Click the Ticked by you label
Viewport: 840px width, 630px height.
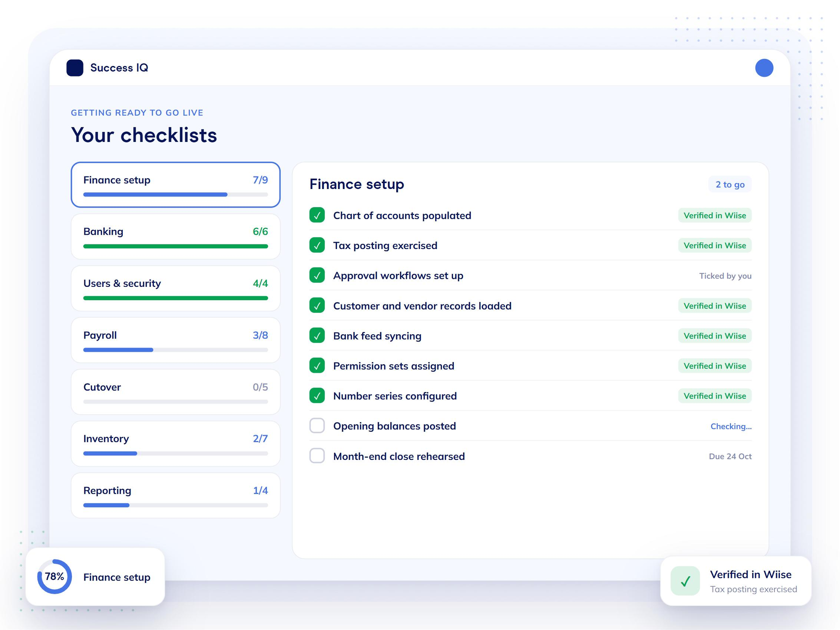click(x=725, y=276)
